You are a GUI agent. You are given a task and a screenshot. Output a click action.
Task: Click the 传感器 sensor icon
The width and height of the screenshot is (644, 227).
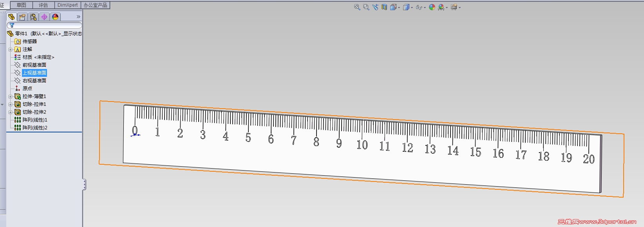coord(18,41)
